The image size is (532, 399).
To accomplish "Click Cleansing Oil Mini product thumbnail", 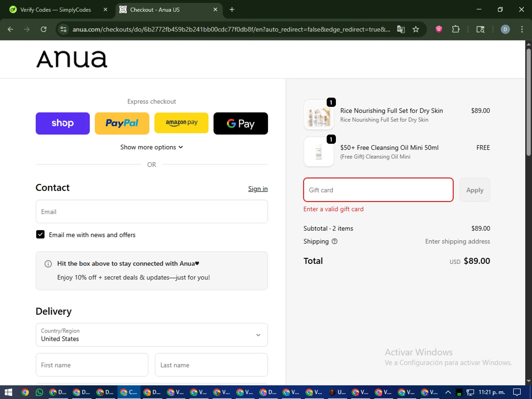I will [319, 152].
